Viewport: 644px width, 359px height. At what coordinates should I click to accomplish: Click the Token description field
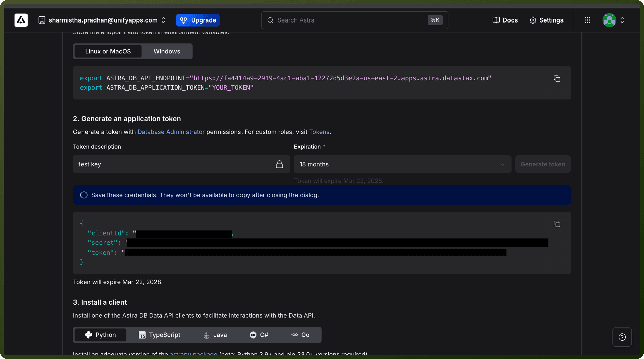(x=181, y=164)
